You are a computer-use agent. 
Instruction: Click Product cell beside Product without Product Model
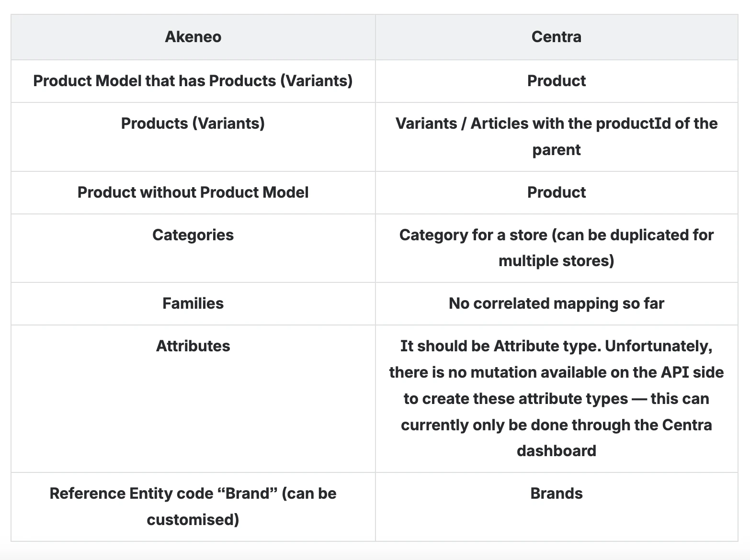557,192
